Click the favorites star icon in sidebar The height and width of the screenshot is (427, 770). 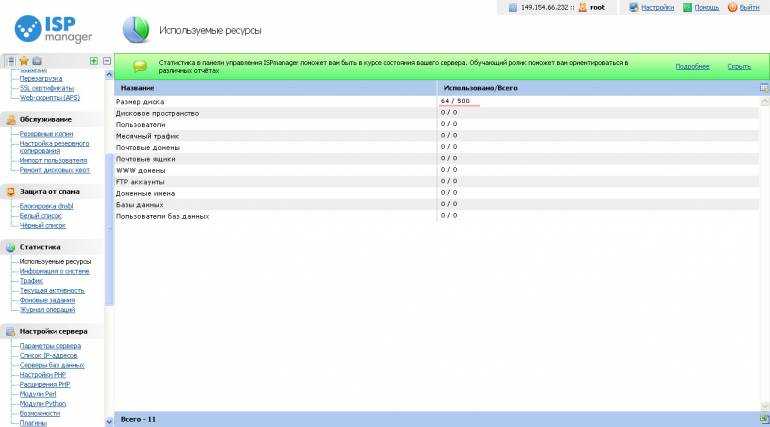(23, 61)
